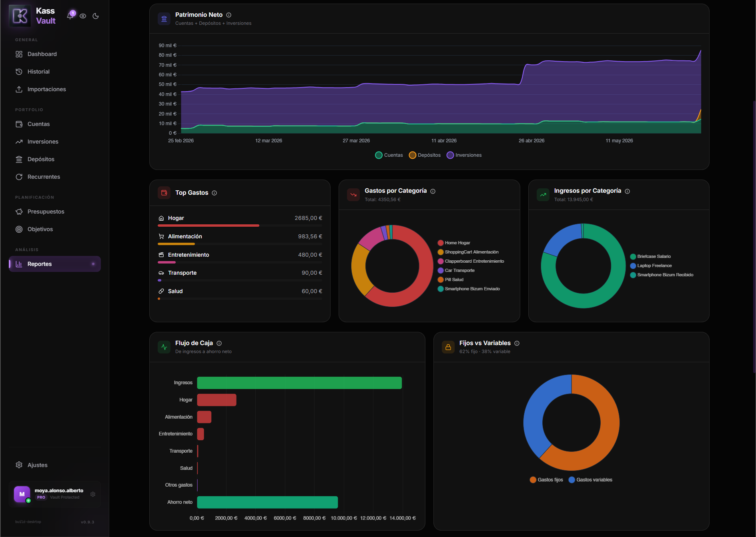The width and height of the screenshot is (756, 537).
Task: Toggle the Inversiones legend in the chart
Action: pos(464,155)
